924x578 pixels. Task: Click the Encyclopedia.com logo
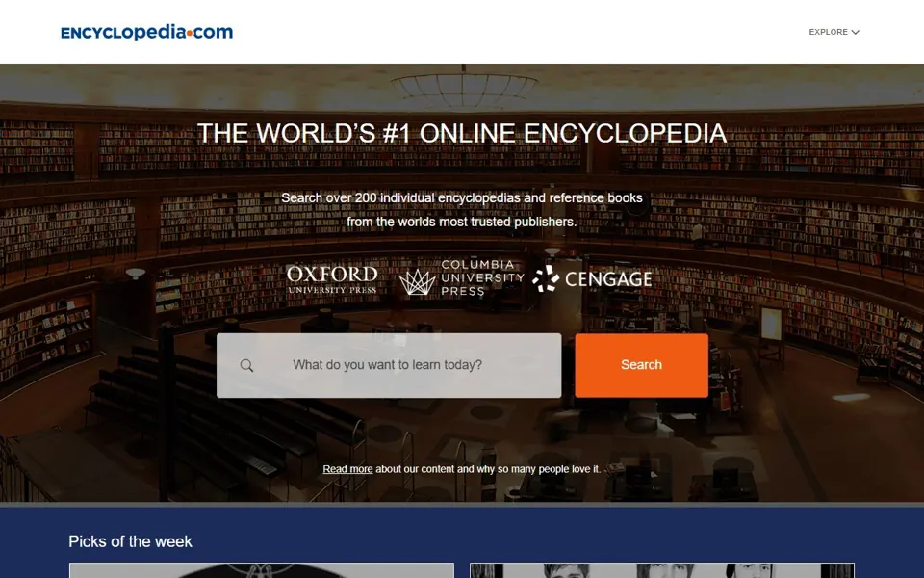146,32
